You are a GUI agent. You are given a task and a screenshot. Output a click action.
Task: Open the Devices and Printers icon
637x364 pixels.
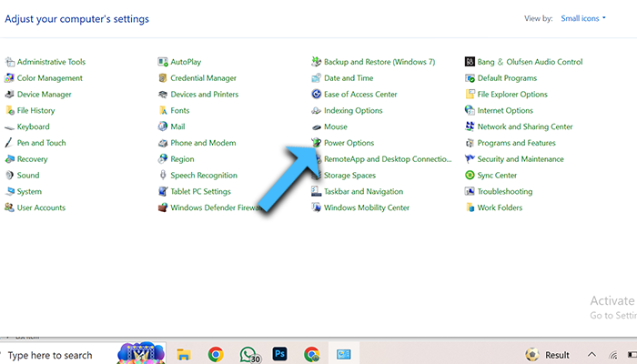tap(163, 95)
